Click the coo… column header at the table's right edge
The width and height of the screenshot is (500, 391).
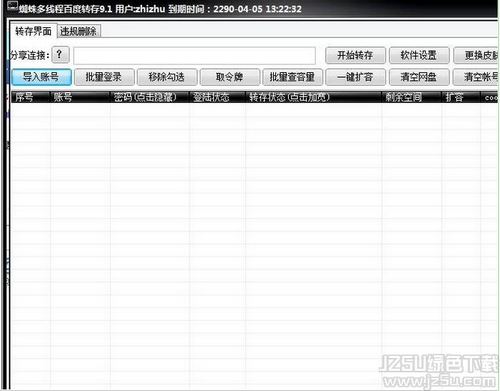tap(489, 97)
